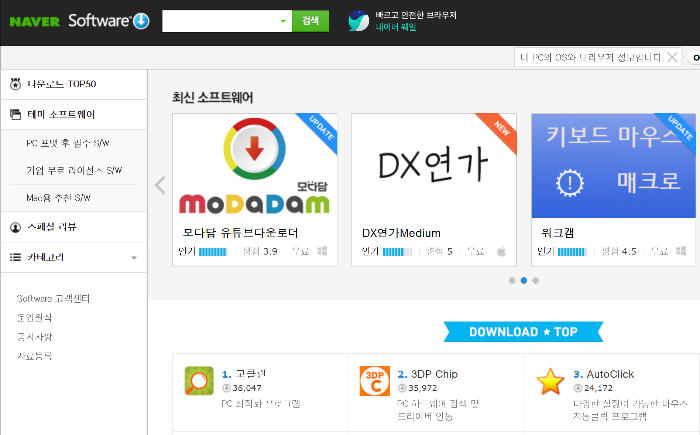Click download count icon beside 35,972
Screen dimensions: 700x435
[402, 388]
